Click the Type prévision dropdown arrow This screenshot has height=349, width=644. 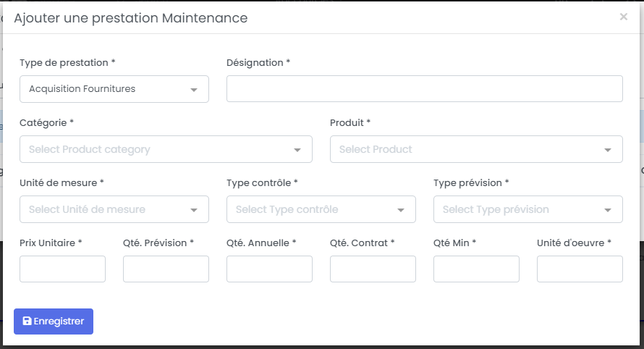click(608, 210)
